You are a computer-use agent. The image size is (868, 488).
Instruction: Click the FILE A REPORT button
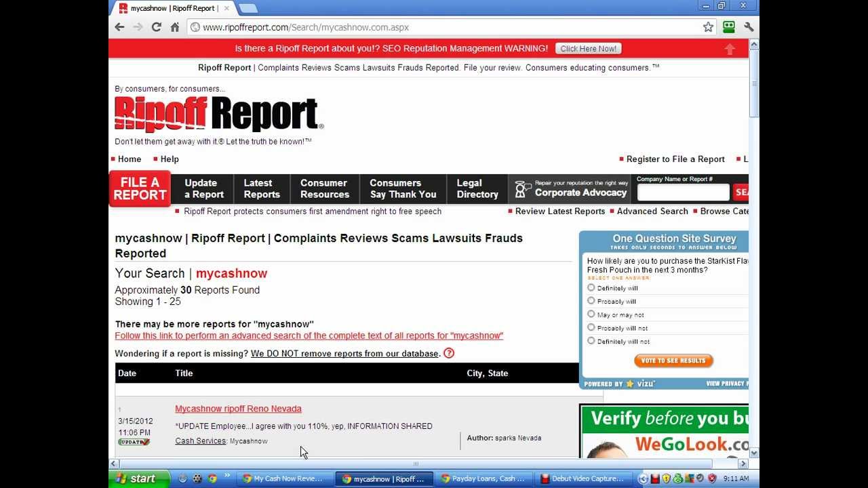[140, 188]
